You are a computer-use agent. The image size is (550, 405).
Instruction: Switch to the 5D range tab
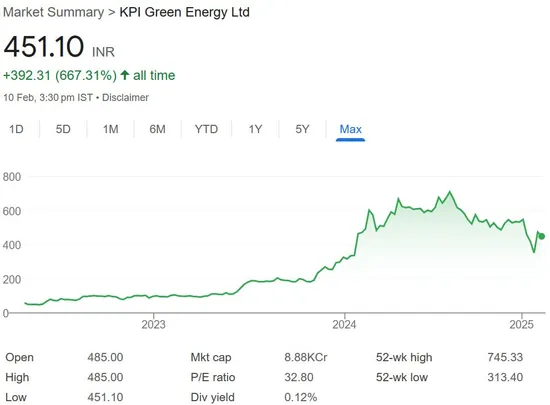(63, 129)
